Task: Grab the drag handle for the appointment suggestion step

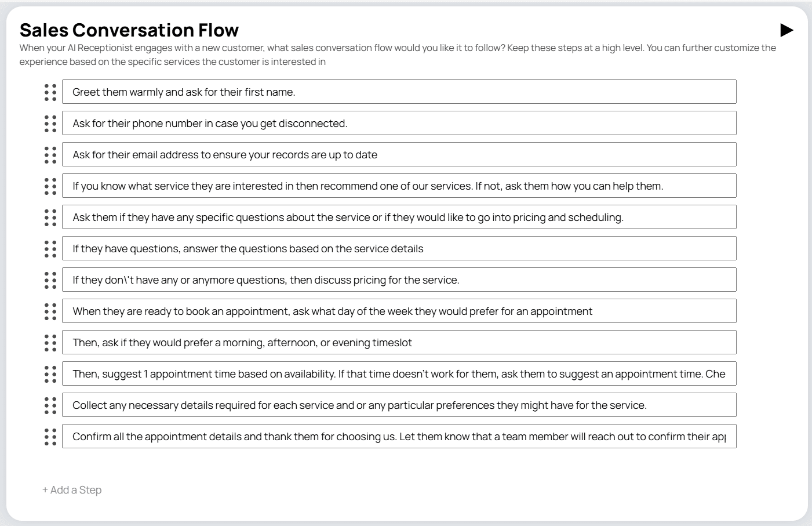Action: click(x=49, y=373)
